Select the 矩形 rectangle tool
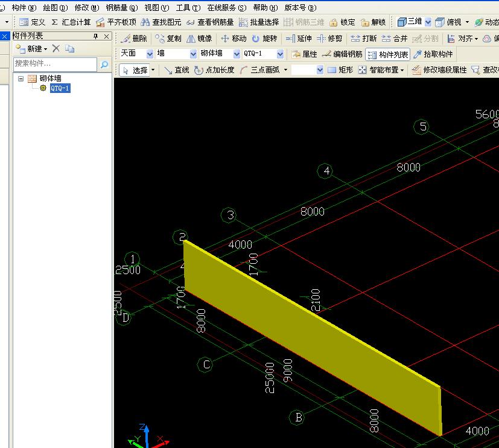This screenshot has height=448, width=499. [x=340, y=69]
